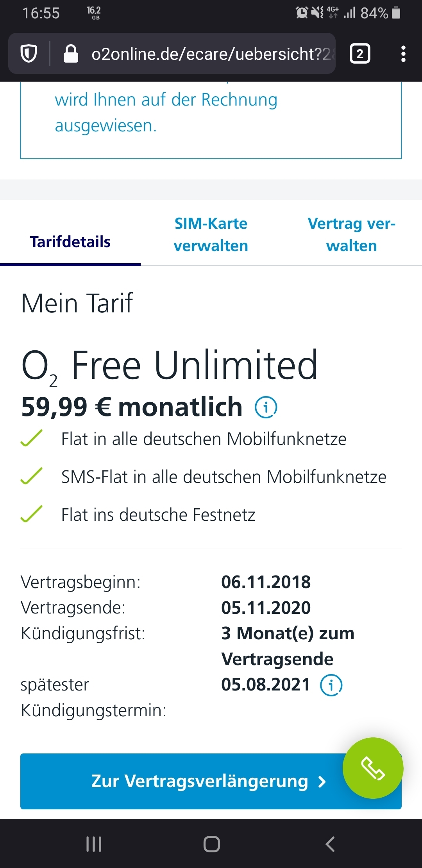
Task: Tap the alarm clock status bar icon
Action: click(x=302, y=13)
